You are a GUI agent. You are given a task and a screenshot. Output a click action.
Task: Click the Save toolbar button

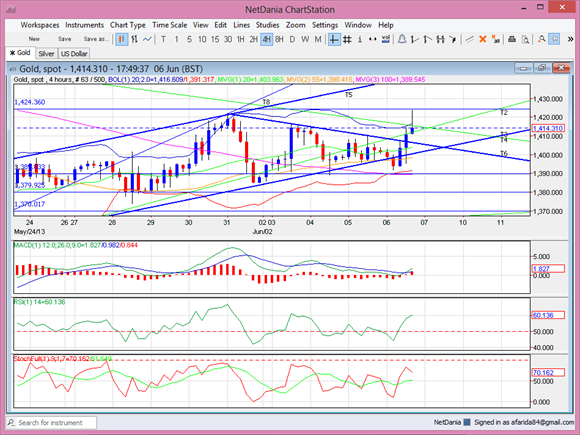(64, 39)
